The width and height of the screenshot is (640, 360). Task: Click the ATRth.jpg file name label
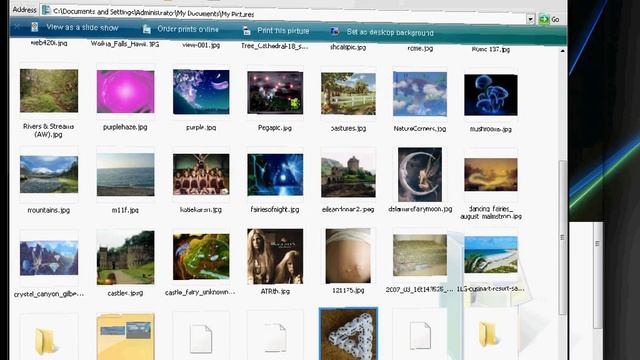pos(275,291)
